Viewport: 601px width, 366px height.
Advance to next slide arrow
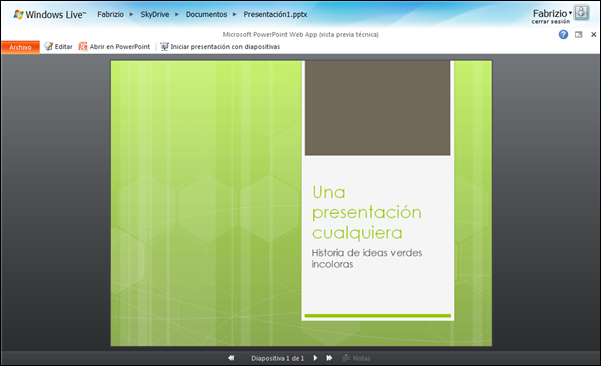[x=315, y=358]
